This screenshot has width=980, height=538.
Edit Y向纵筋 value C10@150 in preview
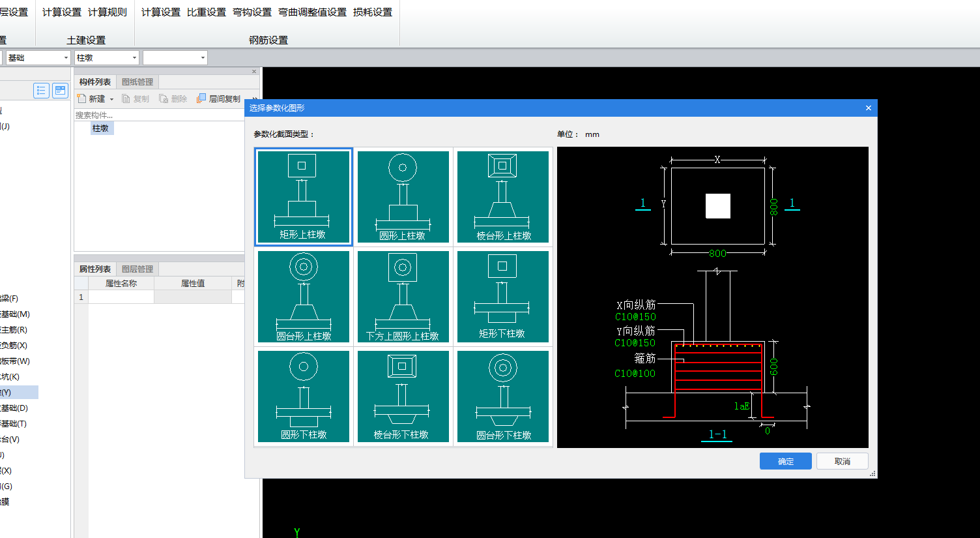click(x=635, y=343)
